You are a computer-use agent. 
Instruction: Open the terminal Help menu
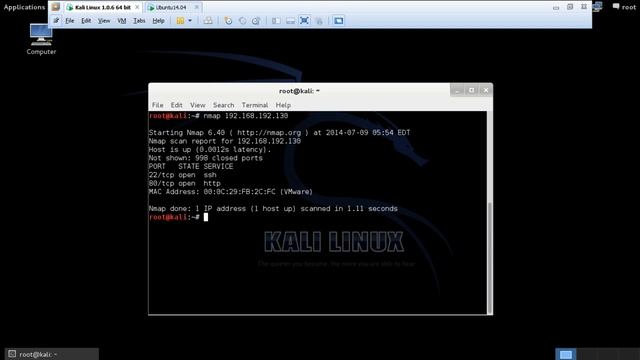tap(283, 105)
